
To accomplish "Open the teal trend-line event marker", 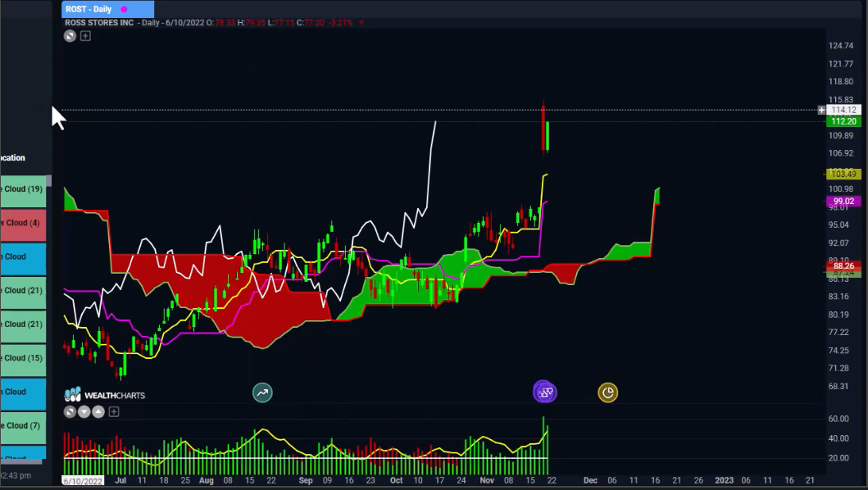I will pyautogui.click(x=262, y=392).
